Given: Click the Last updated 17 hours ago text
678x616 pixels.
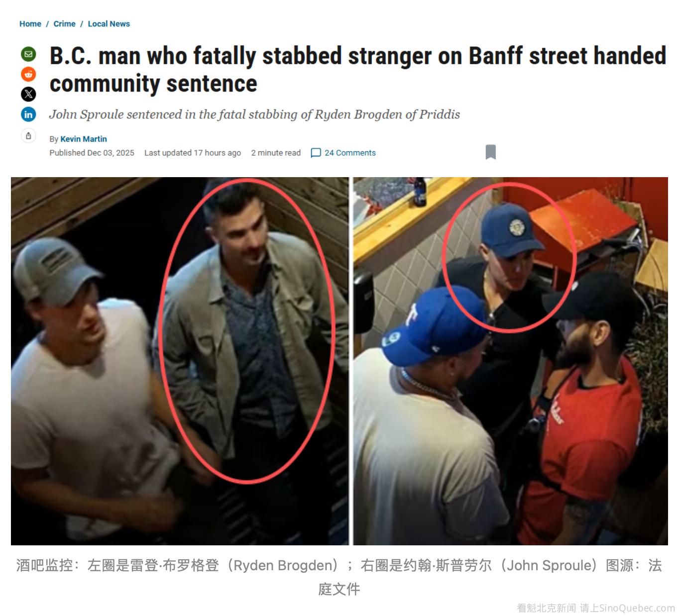Looking at the screenshot, I should 193,153.
